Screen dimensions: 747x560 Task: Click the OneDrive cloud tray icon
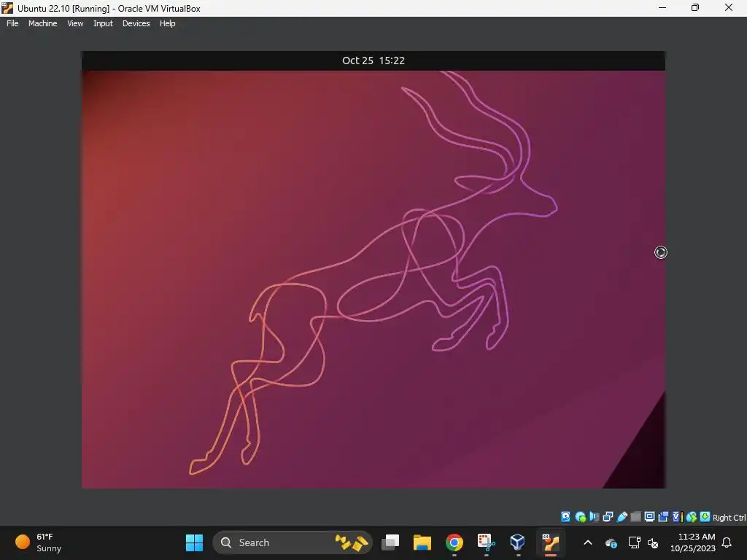(x=611, y=542)
